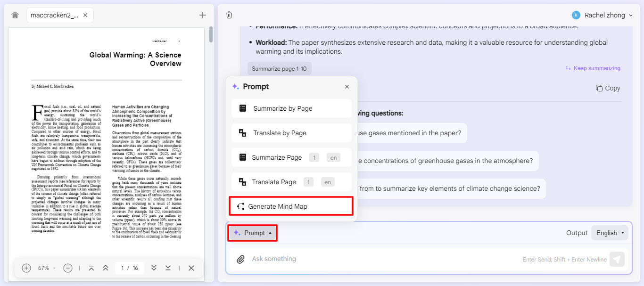Click the Keep summarizing link
This screenshot has height=286, width=644.
(x=593, y=68)
